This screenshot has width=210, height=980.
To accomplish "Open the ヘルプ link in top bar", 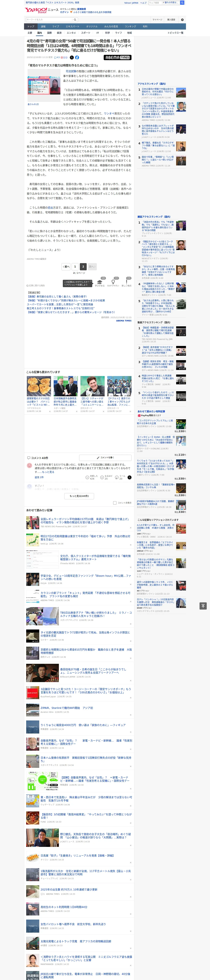I will tap(143, 3).
